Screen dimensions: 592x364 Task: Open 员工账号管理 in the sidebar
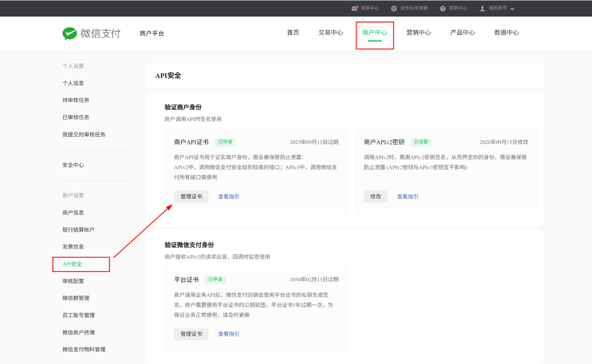(79, 315)
